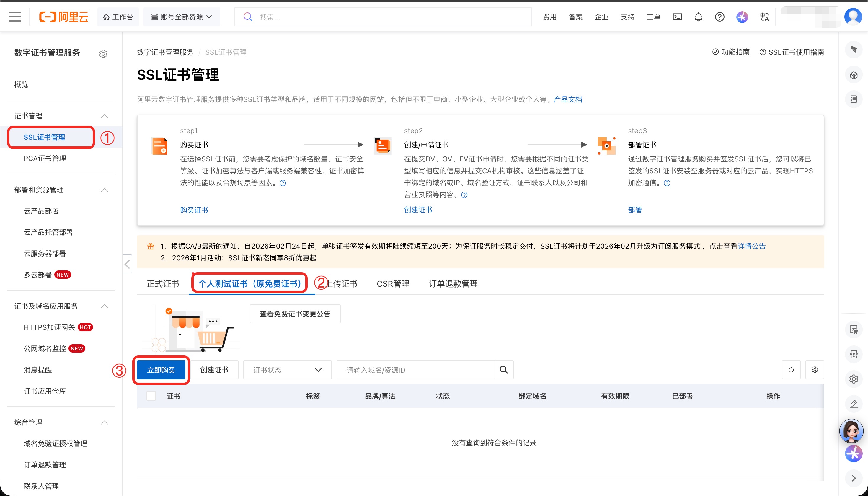The image size is (868, 496).
Task: Click the 立即购买 button
Action: click(161, 370)
